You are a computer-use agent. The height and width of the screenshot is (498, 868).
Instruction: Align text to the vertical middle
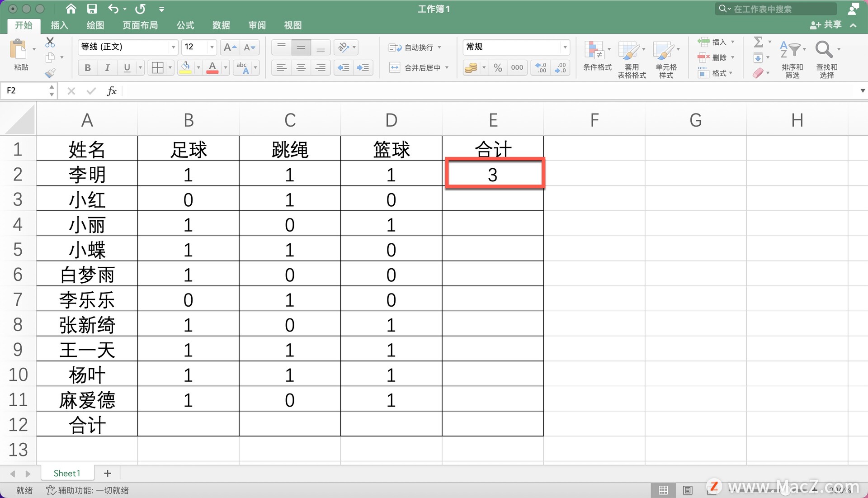click(x=301, y=47)
